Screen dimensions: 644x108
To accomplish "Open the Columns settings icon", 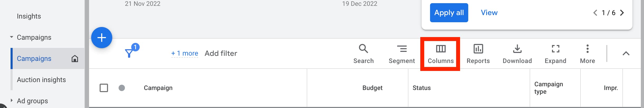I will click(x=441, y=49).
